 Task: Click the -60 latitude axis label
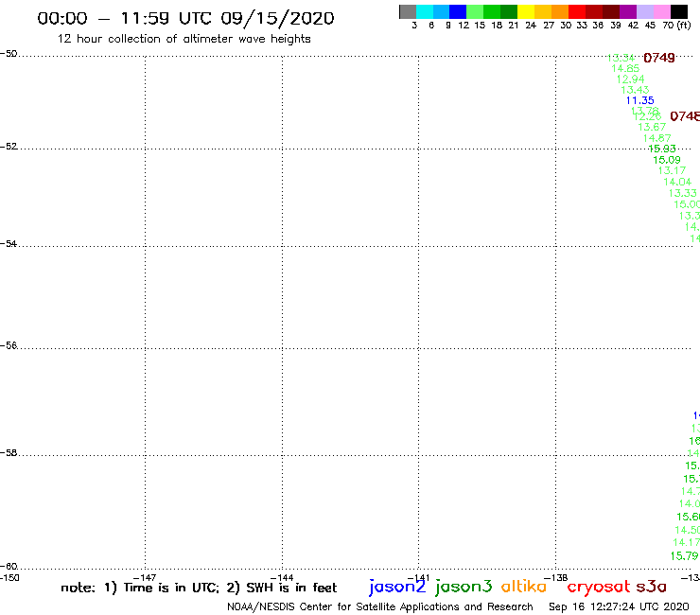click(x=9, y=567)
